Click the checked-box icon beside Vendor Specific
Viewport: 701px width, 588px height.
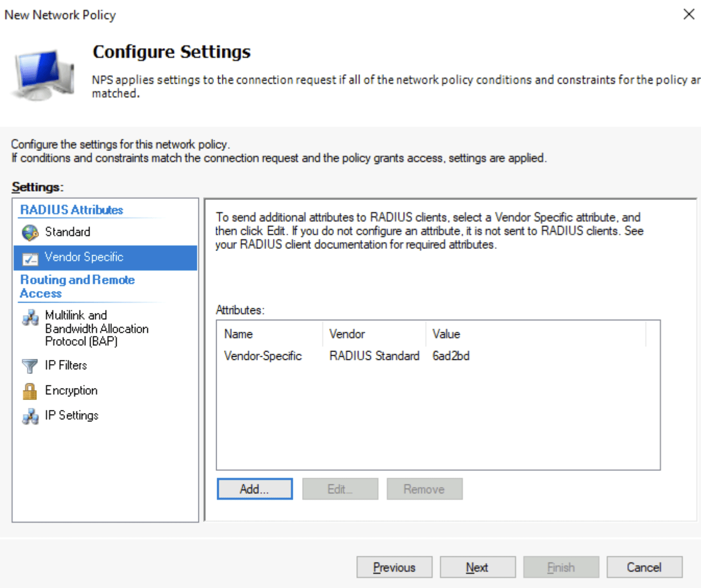[29, 257]
